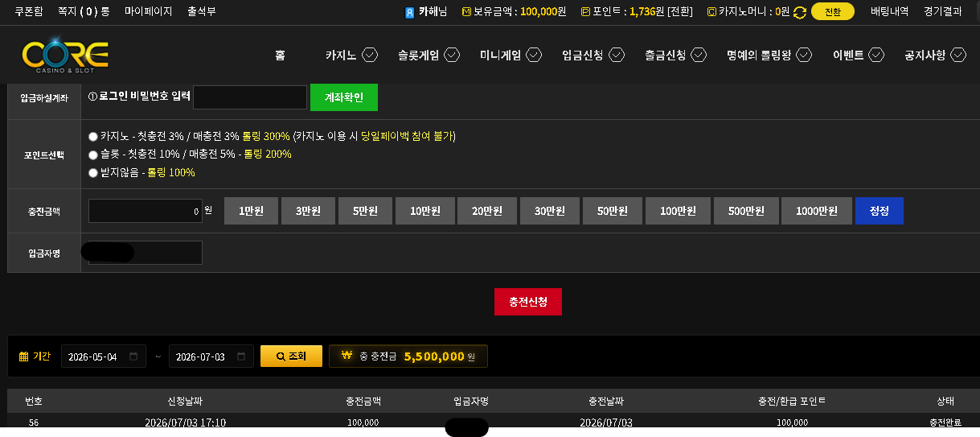This screenshot has width=980, height=437.
Task: Expand the 이벤트 menu chevron
Action: pos(876,55)
